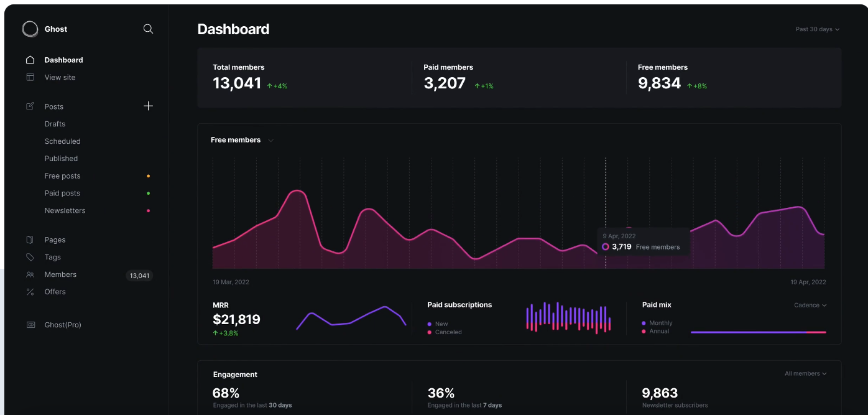The width and height of the screenshot is (868, 415).
Task: Click the Members people icon
Action: click(x=30, y=274)
